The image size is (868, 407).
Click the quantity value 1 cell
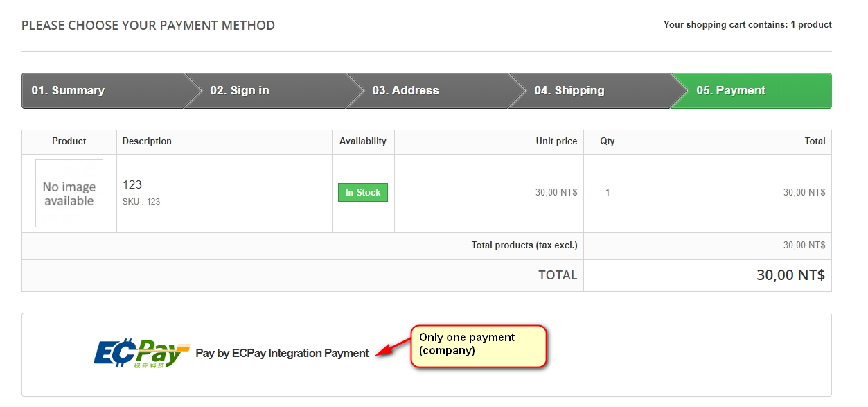608,193
